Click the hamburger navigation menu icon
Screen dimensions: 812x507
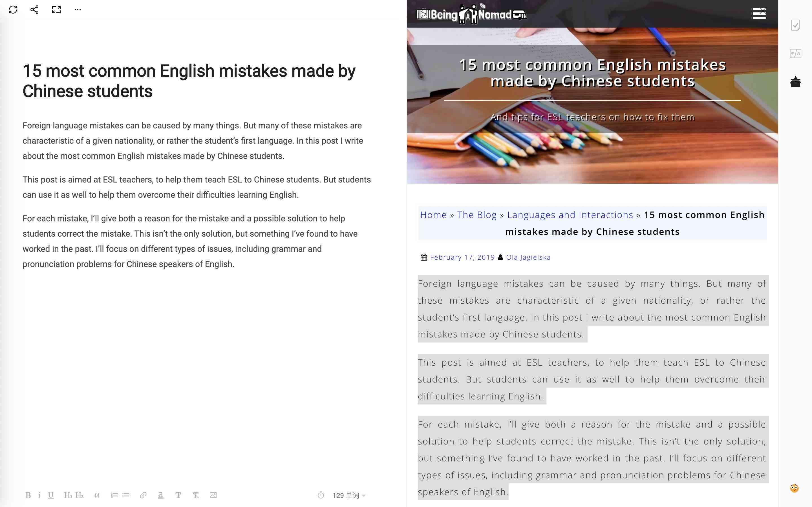(x=760, y=13)
